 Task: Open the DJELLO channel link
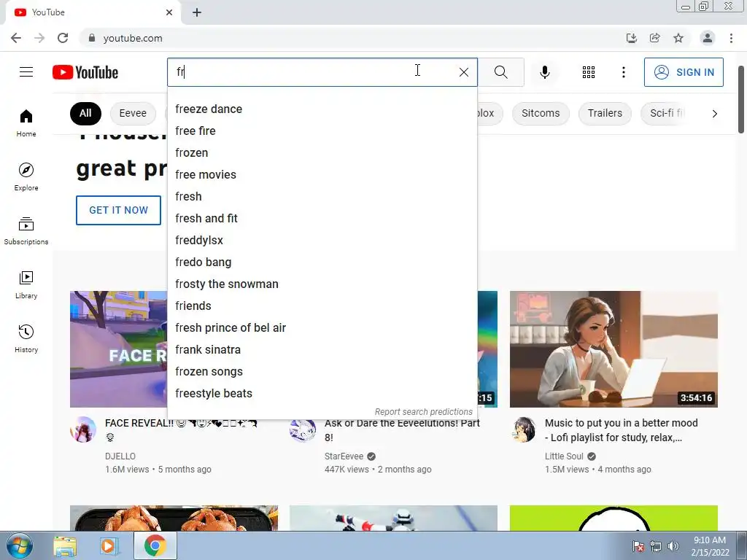click(x=120, y=456)
